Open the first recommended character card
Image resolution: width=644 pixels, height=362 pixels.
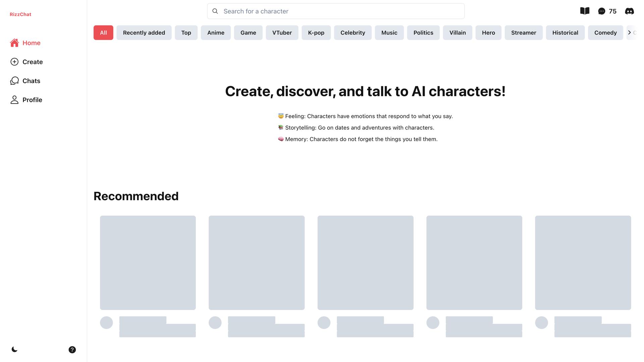coord(148,262)
